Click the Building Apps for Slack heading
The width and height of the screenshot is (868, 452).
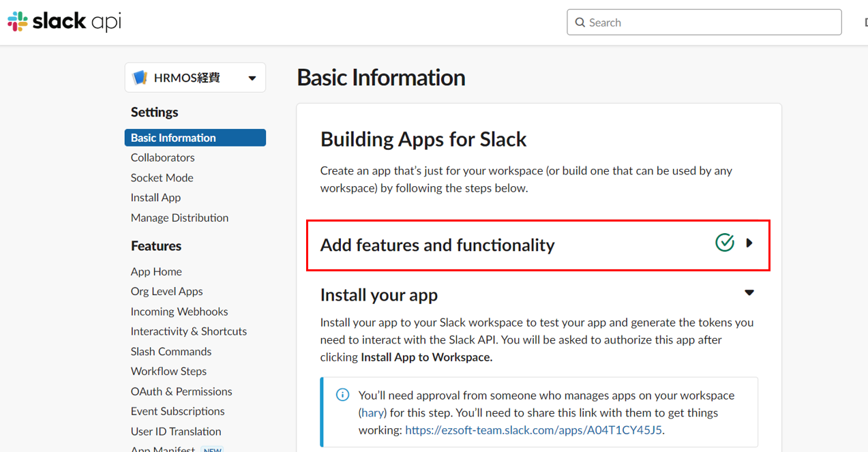[423, 139]
